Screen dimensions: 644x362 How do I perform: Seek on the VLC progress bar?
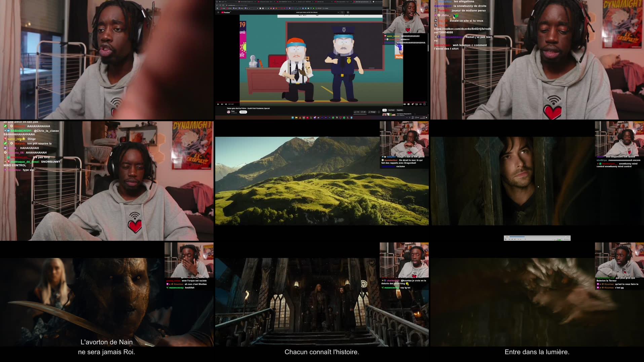tap(537, 237)
